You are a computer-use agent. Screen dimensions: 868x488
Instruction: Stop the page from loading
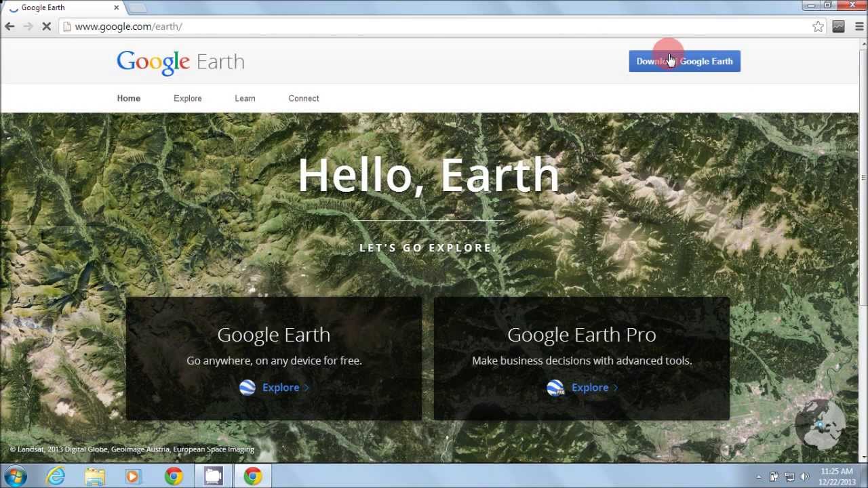point(46,26)
